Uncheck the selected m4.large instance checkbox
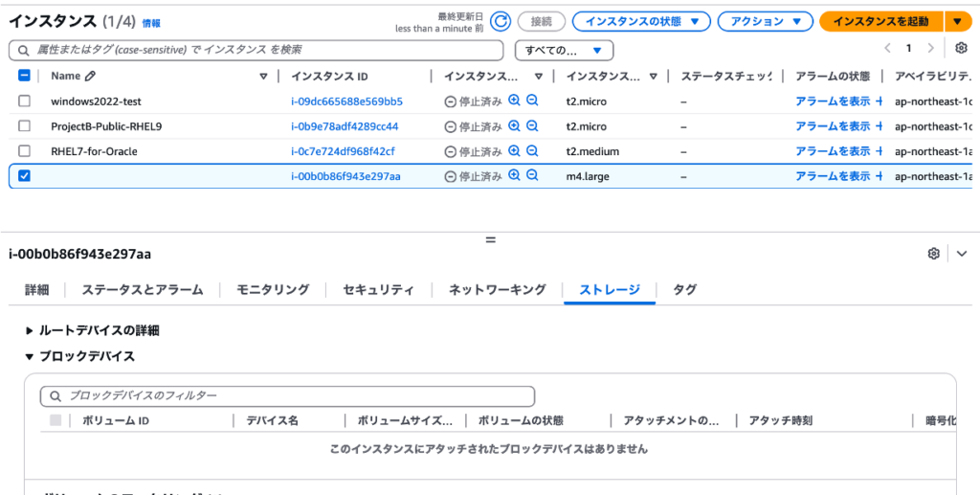The height and width of the screenshot is (495, 980). tap(25, 176)
